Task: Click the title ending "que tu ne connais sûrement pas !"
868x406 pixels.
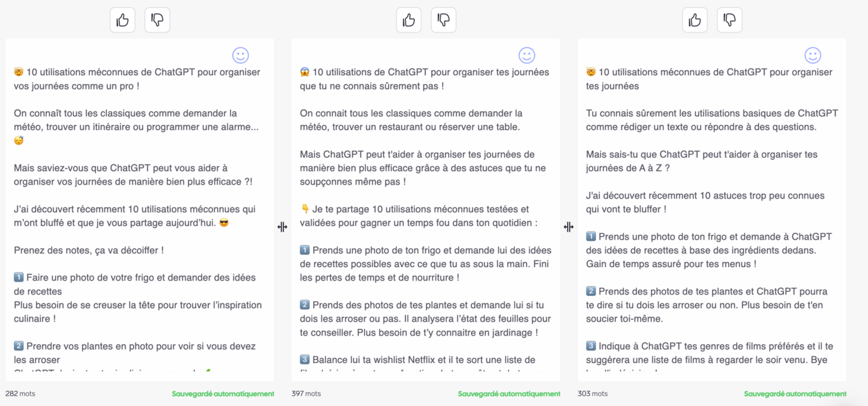Action: [x=425, y=79]
